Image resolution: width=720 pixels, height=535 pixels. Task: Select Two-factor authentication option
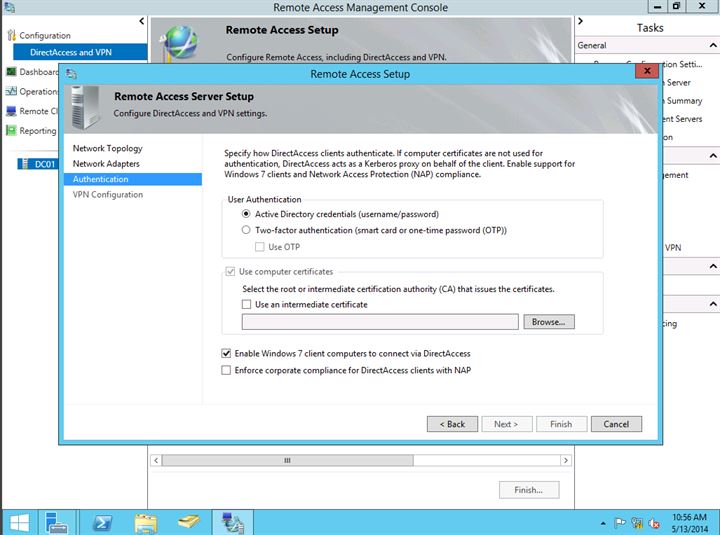coord(246,230)
